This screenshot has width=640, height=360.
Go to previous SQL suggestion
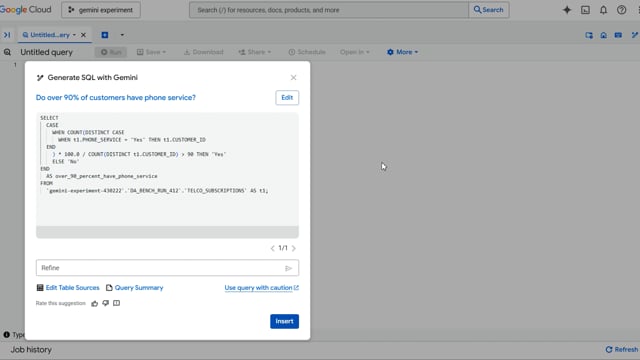click(272, 248)
